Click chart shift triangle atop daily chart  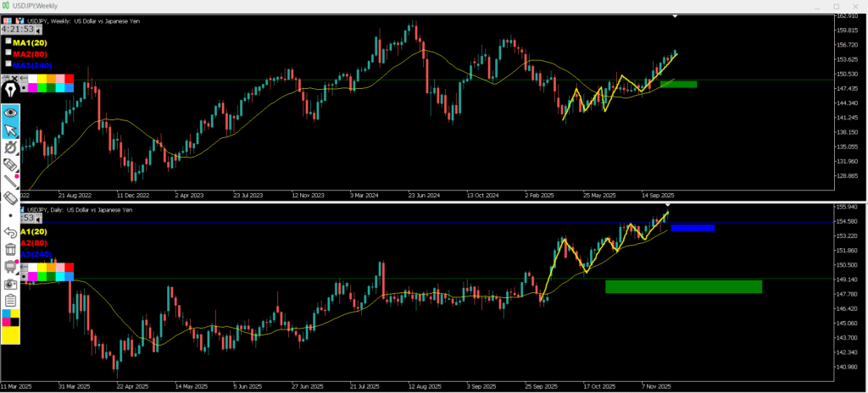pos(667,205)
